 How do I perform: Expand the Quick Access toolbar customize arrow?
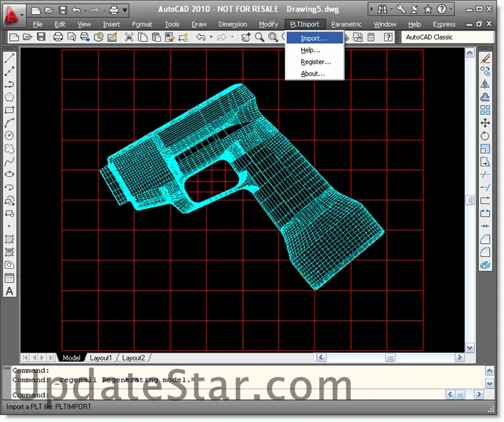(x=125, y=10)
